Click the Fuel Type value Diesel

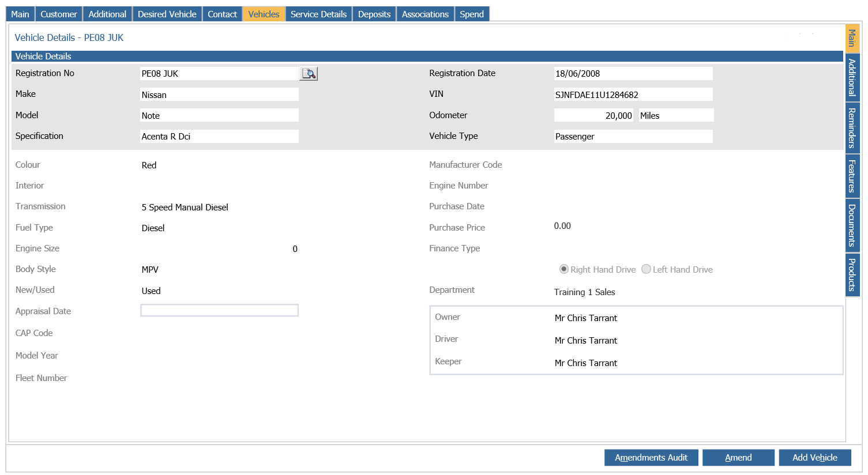153,228
